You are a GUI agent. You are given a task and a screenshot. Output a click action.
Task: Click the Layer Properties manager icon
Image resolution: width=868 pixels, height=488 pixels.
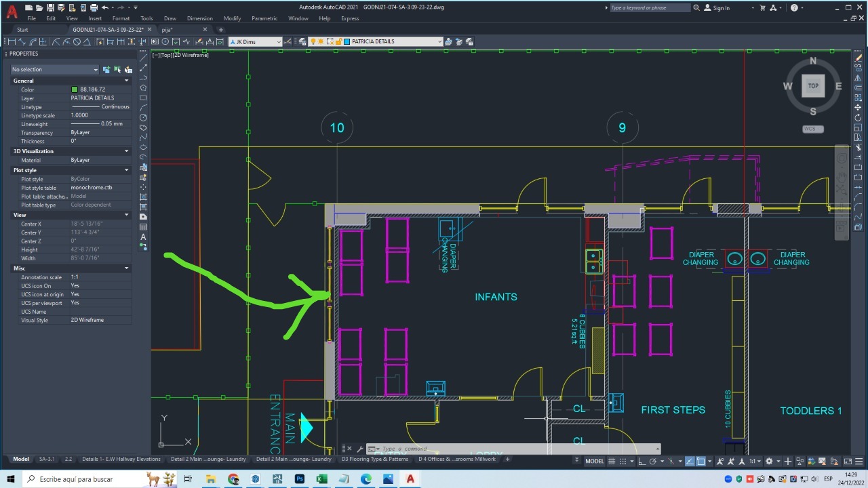(x=302, y=41)
